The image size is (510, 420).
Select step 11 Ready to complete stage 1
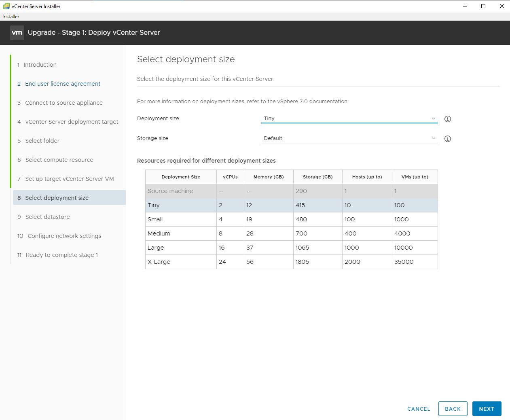point(57,255)
